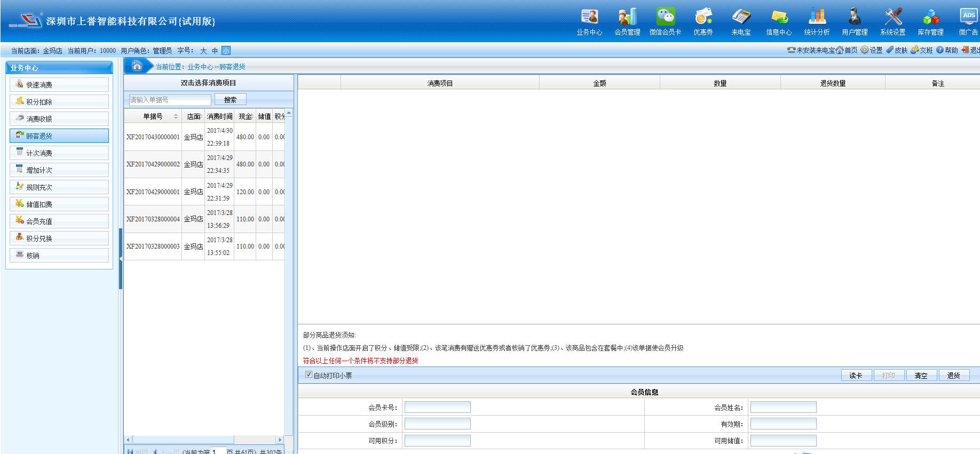Click the 来电宝 phone icon
The width and height of the screenshot is (980, 454).
741,18
